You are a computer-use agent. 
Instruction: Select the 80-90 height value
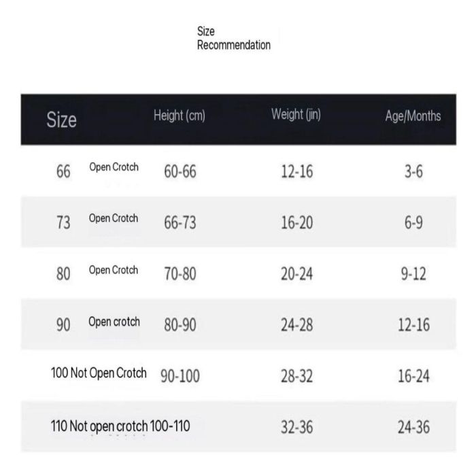click(x=180, y=324)
